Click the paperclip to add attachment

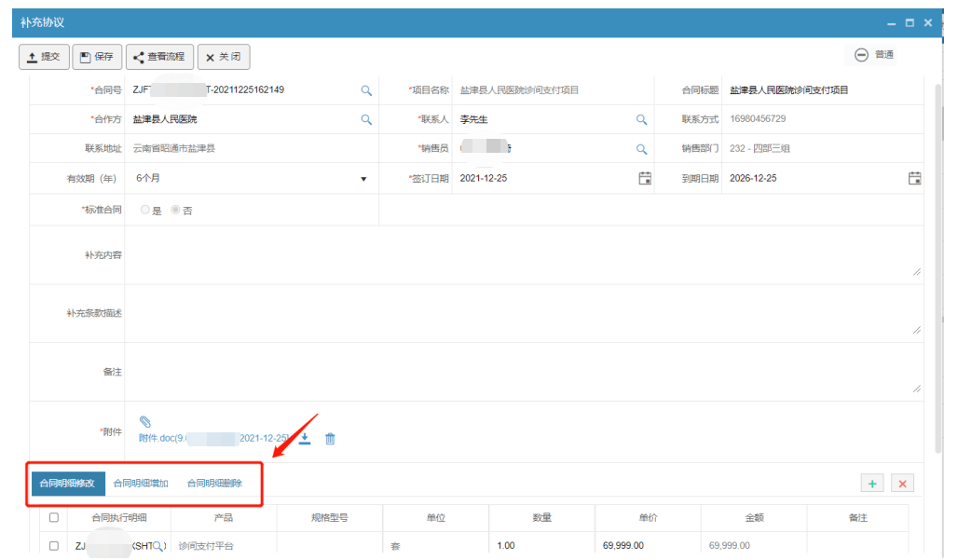tap(144, 422)
